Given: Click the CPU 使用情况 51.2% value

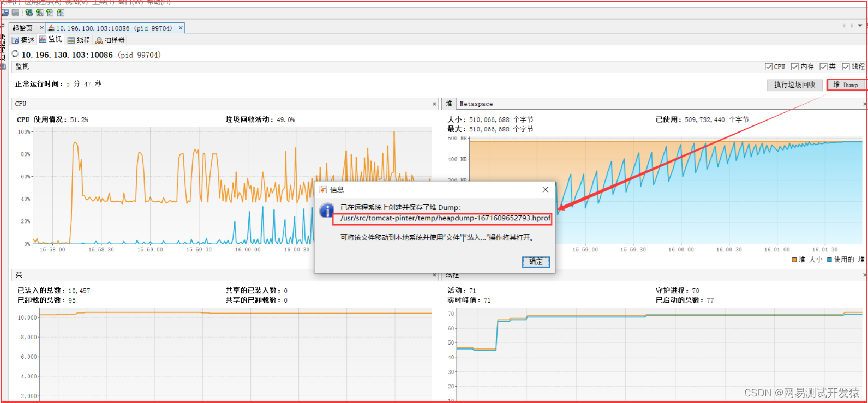Looking at the screenshot, I should (79, 119).
